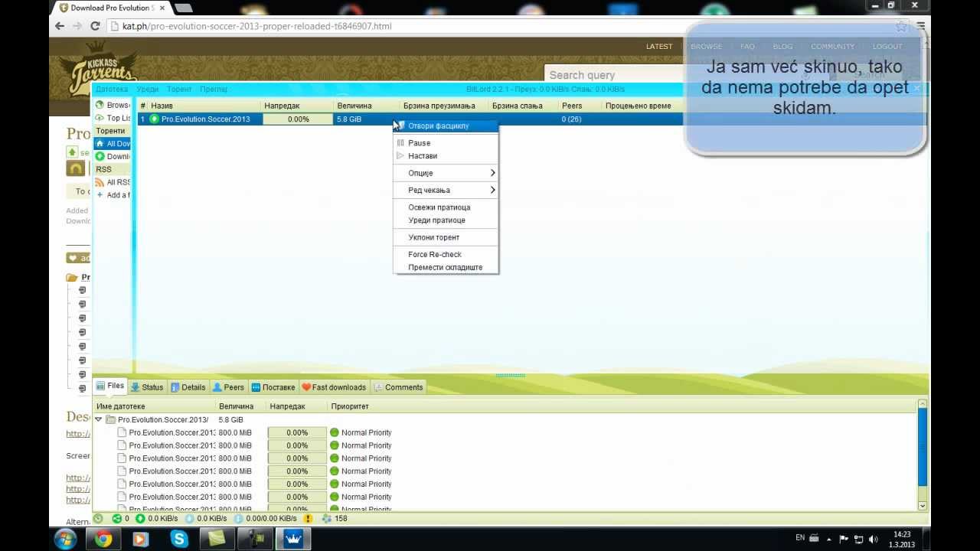This screenshot has width=980, height=551.
Task: Choose Pause in the context menu
Action: tap(446, 143)
